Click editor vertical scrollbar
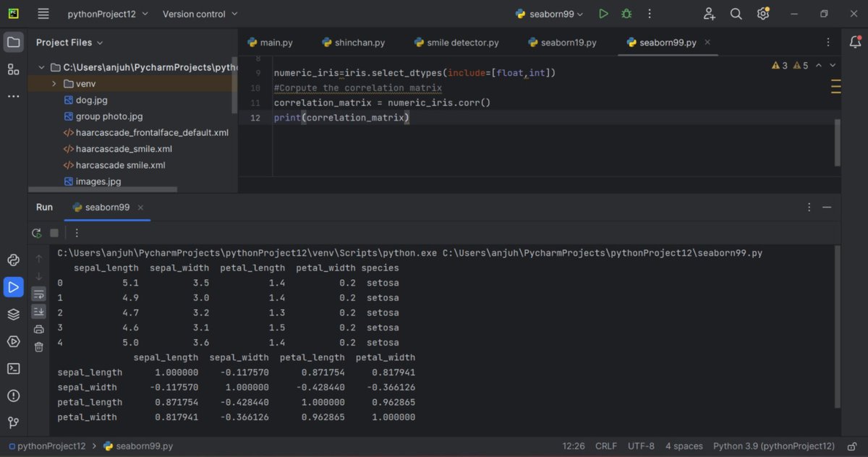Screen dimensions: 868x457 (838, 142)
